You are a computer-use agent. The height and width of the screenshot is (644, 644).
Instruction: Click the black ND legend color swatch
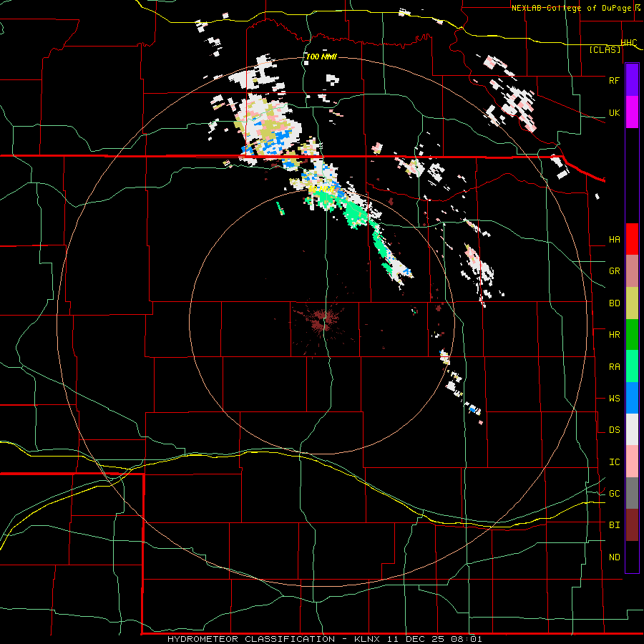[632, 557]
